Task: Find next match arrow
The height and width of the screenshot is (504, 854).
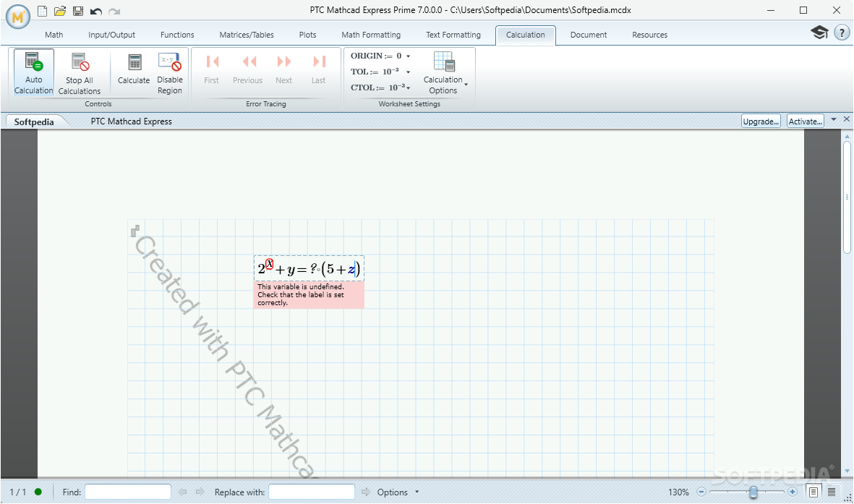Action: (200, 492)
